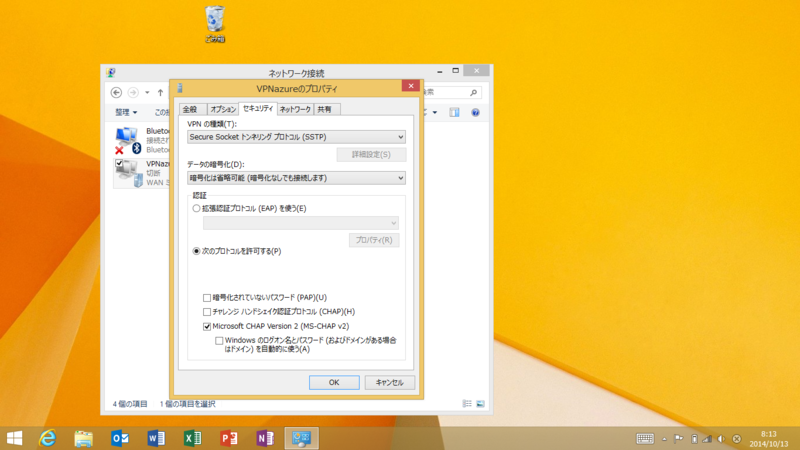Click the 4 個の項目 status bar text
The height and width of the screenshot is (450, 800).
(130, 404)
